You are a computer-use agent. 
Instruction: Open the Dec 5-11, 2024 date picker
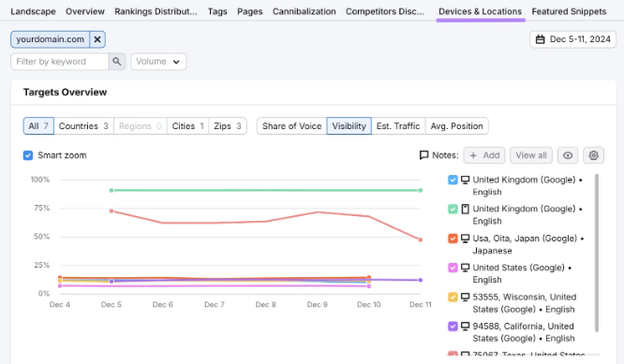pos(573,39)
